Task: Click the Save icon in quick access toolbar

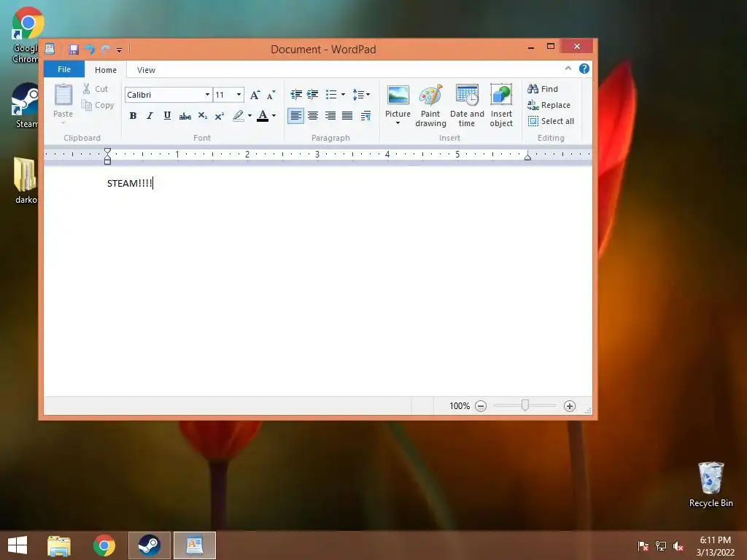Action: pos(74,49)
